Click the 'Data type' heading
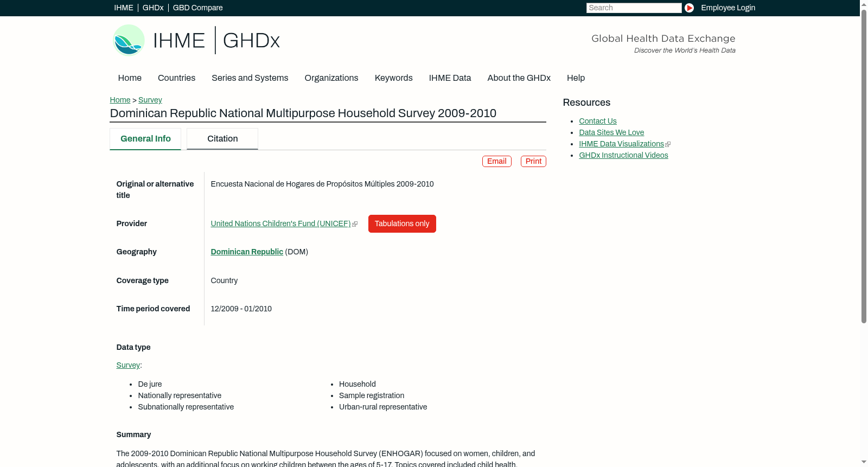 [133, 347]
